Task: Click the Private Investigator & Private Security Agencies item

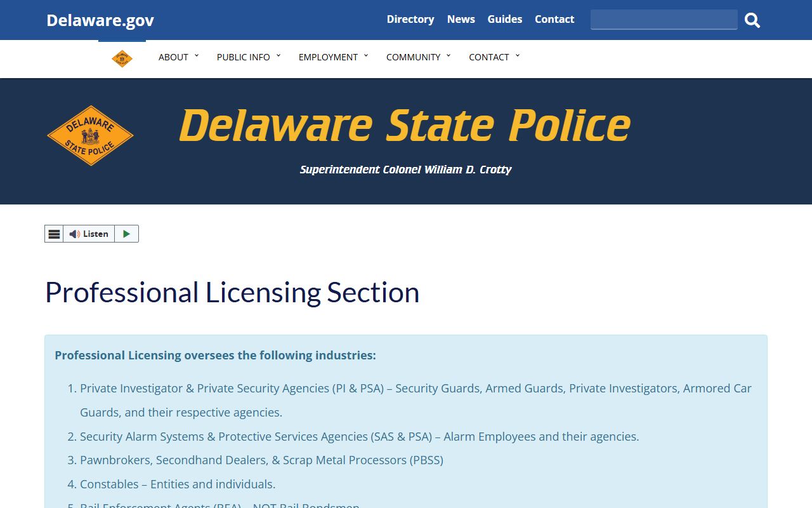Action: [x=416, y=400]
